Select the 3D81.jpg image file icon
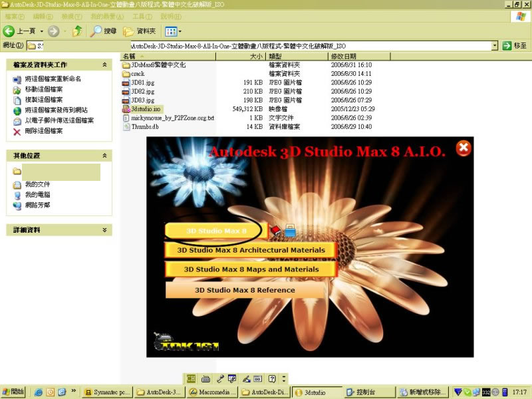Screen dimensions: 532x399 click(126, 82)
